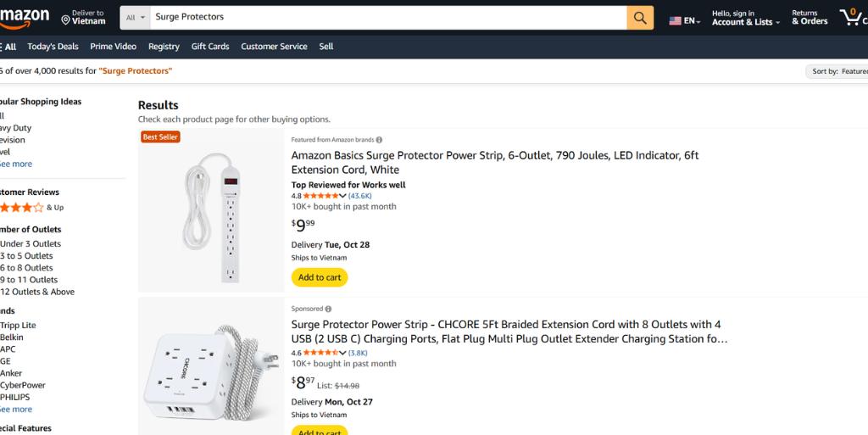Image resolution: width=868 pixels, height=435 pixels.
Task: Click the Surge Protectors search field
Action: pos(387,17)
